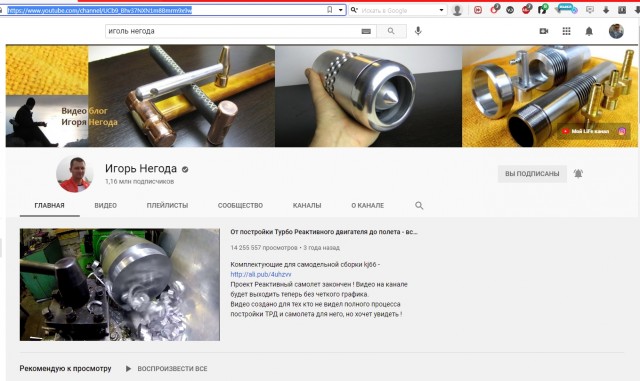Viewport: 640px width, 381px height.
Task: Switch to the КАНАЛЫ tab
Action: 307,205
